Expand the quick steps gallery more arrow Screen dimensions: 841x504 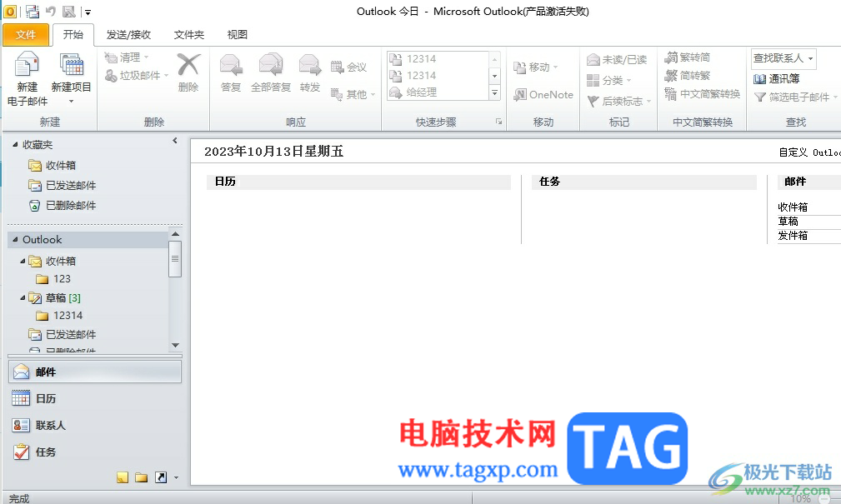coord(494,92)
